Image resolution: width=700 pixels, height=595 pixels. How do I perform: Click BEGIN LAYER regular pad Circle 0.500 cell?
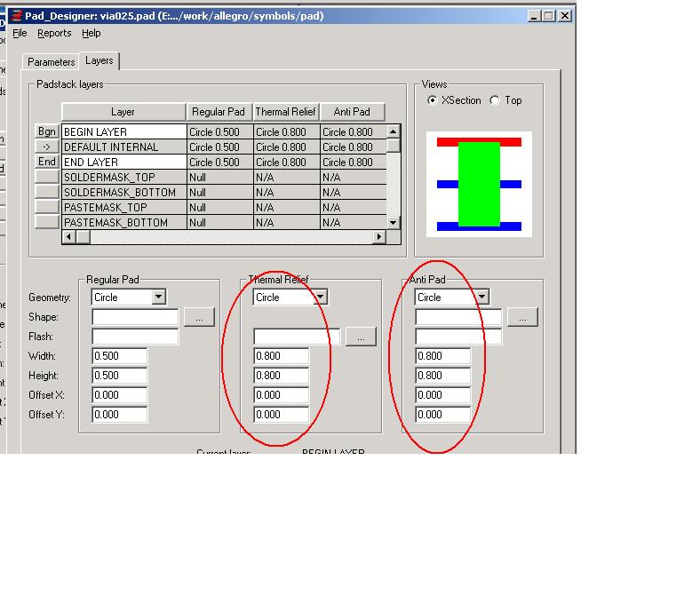pos(219,132)
